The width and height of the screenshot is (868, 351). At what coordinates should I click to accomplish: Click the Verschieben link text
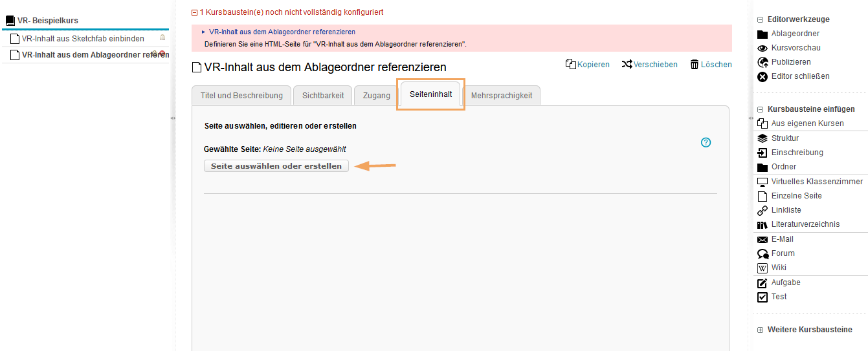coord(656,65)
